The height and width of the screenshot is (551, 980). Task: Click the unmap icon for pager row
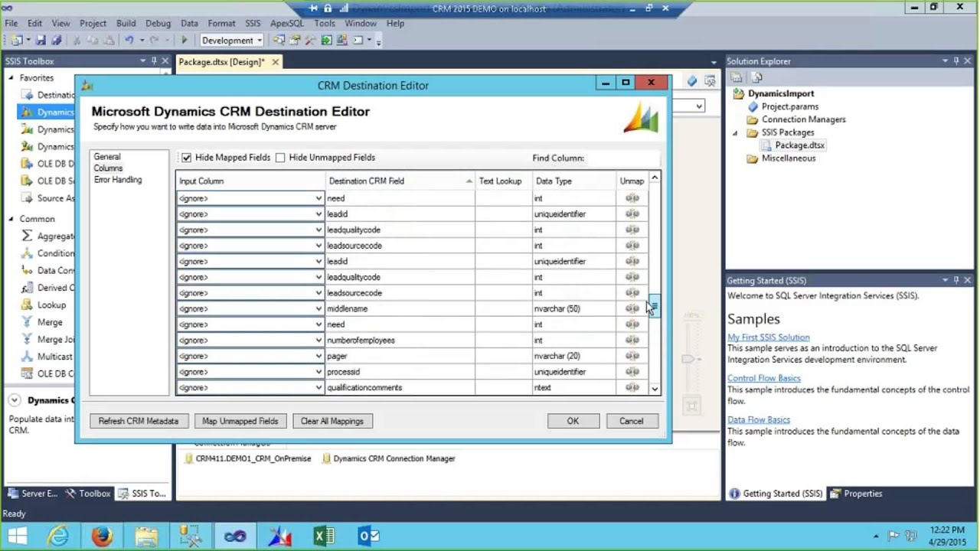pyautogui.click(x=632, y=356)
